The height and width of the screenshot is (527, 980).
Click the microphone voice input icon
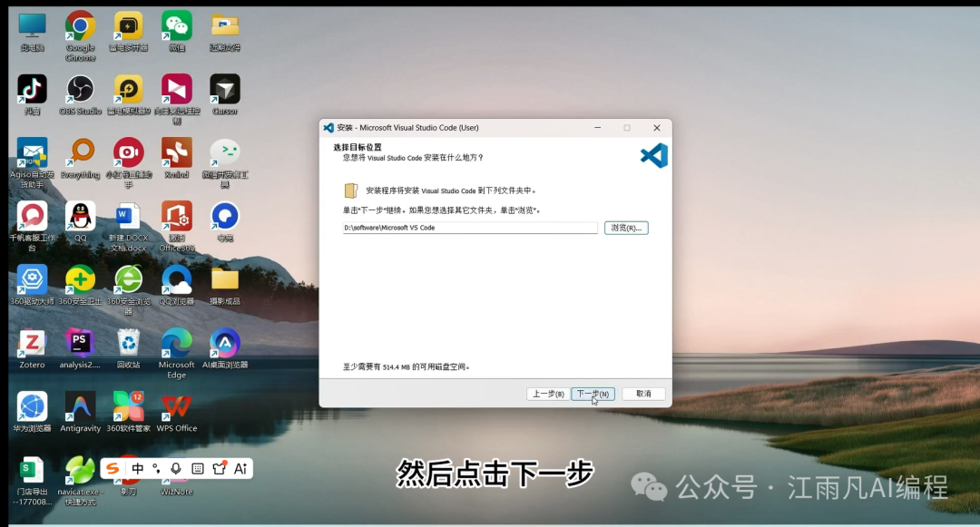(176, 468)
